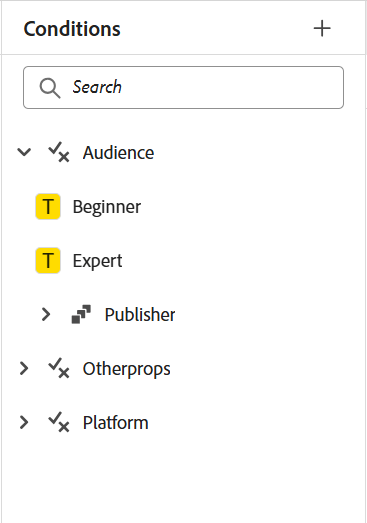Click the yellow T icon beside Expert
Image resolution: width=367 pixels, height=523 pixels.
pos(48,260)
